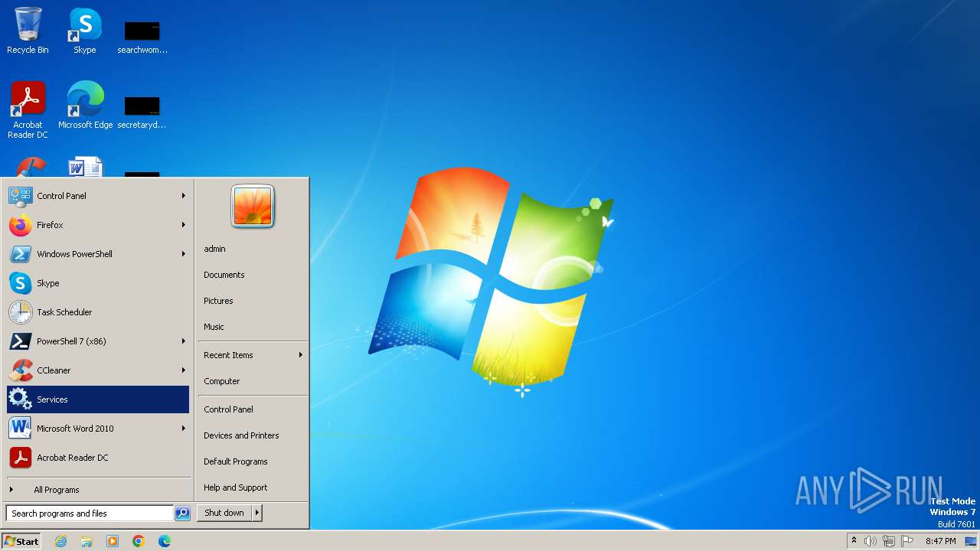The width and height of the screenshot is (980, 551).
Task: Open Control Panel from pinned programs list
Action: tap(98, 196)
